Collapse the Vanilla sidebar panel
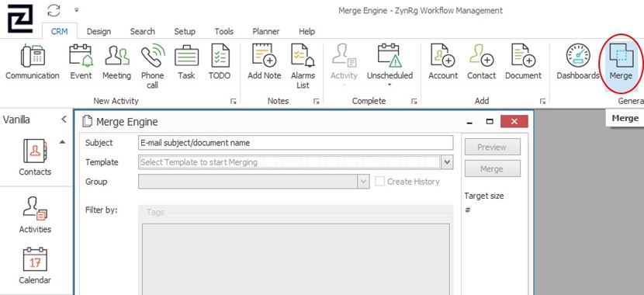 point(64,120)
